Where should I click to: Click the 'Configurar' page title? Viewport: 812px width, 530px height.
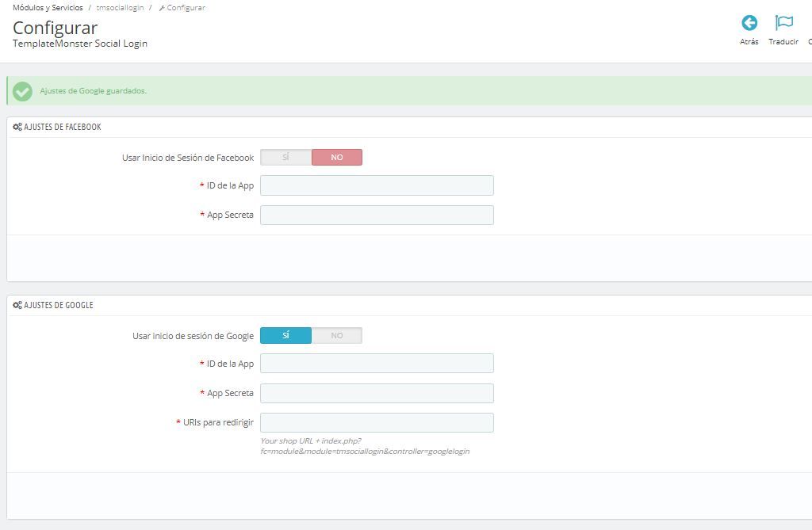[x=55, y=28]
